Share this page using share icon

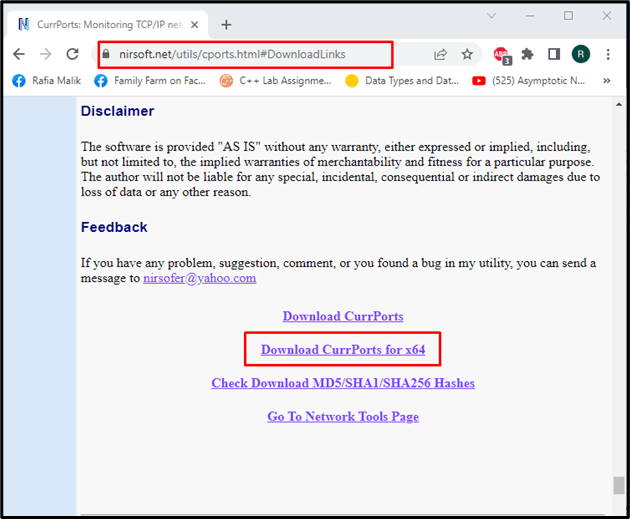440,54
